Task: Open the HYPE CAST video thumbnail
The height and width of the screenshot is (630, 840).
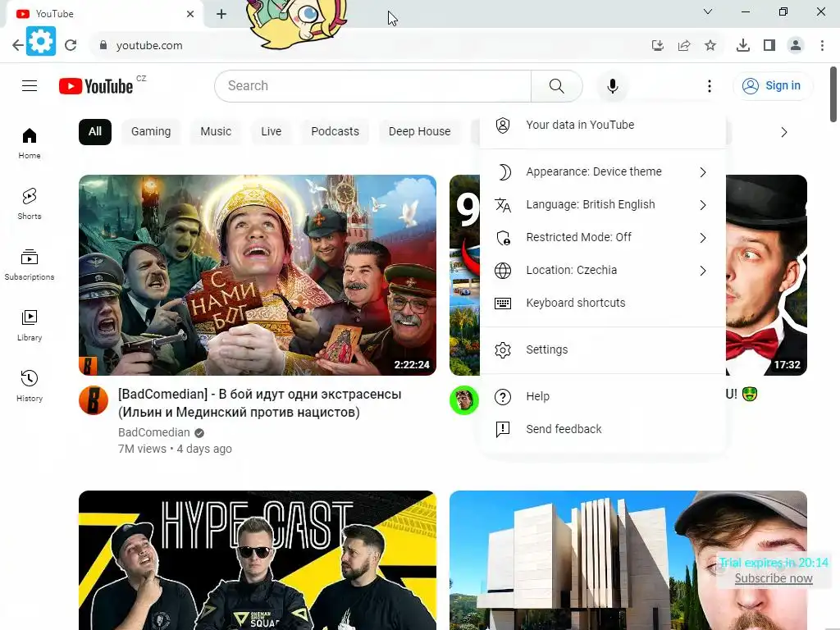Action: (257, 560)
